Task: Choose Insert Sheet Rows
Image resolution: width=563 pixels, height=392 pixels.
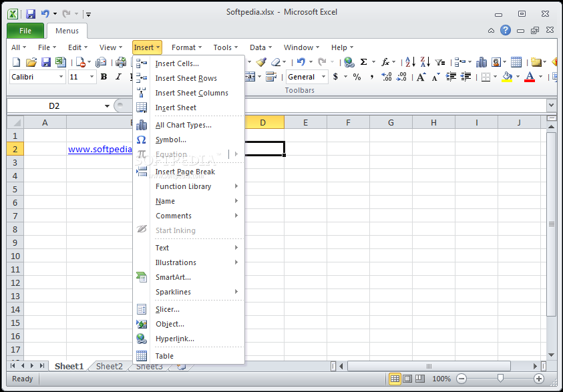Action: (x=189, y=78)
